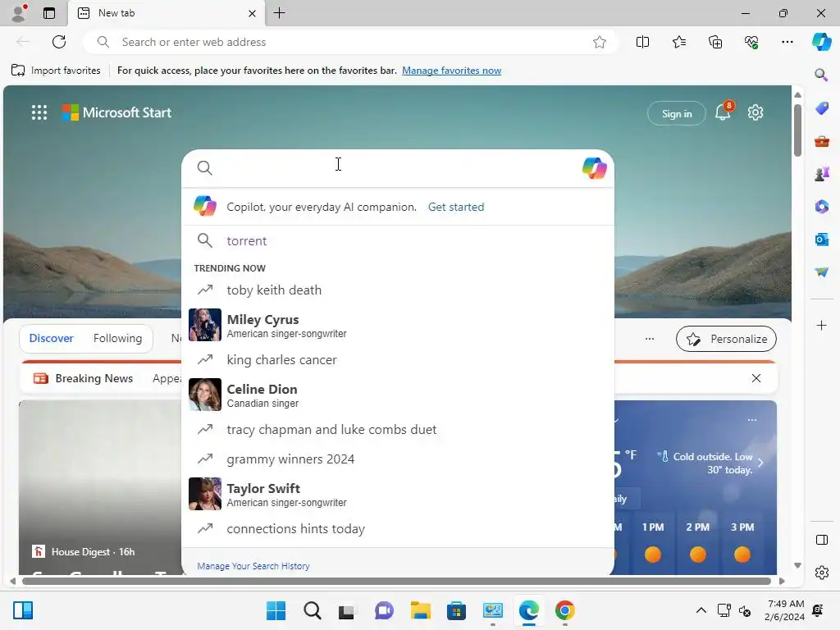This screenshot has height=630, width=840.
Task: Toggle the sidebar visibility icon
Action: coord(821,540)
